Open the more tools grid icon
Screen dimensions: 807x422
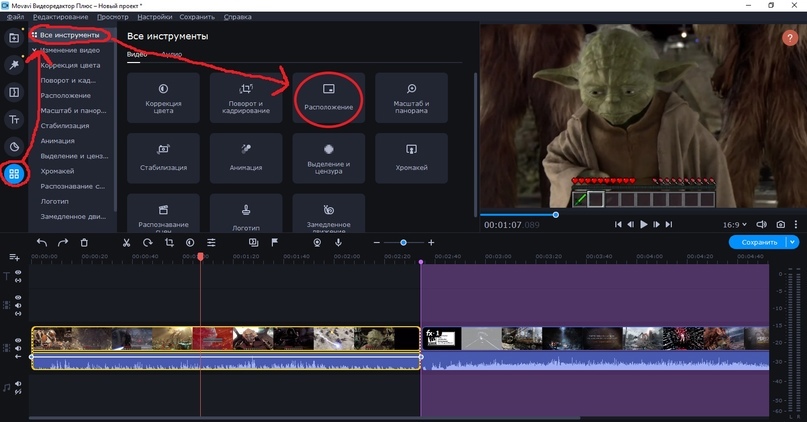[x=14, y=174]
